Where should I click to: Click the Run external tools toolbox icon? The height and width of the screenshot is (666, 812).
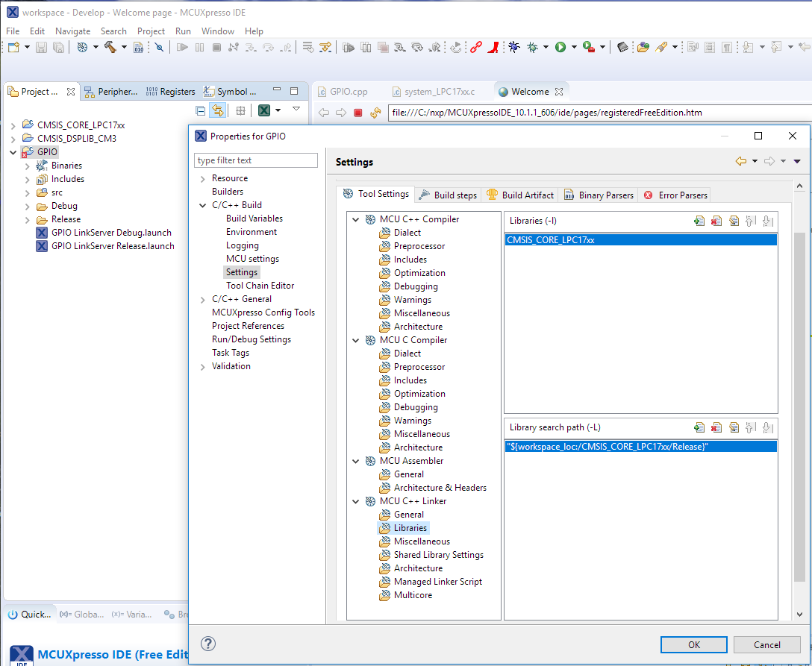[588, 48]
